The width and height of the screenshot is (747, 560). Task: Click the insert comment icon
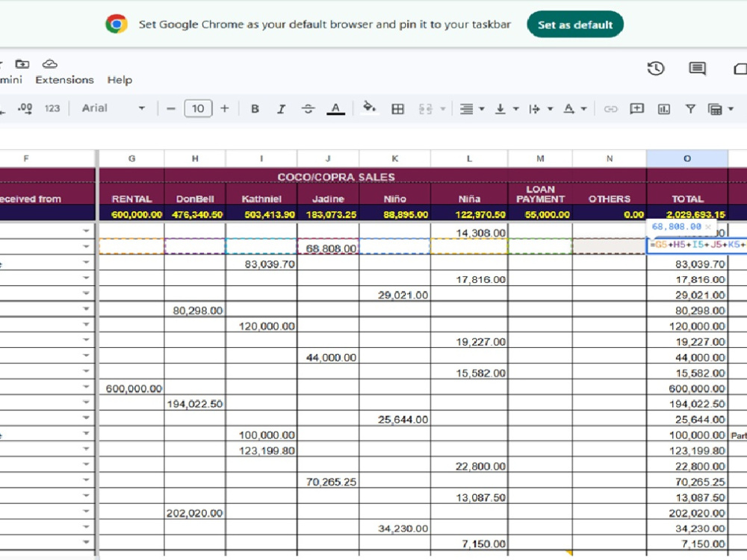[x=637, y=108]
